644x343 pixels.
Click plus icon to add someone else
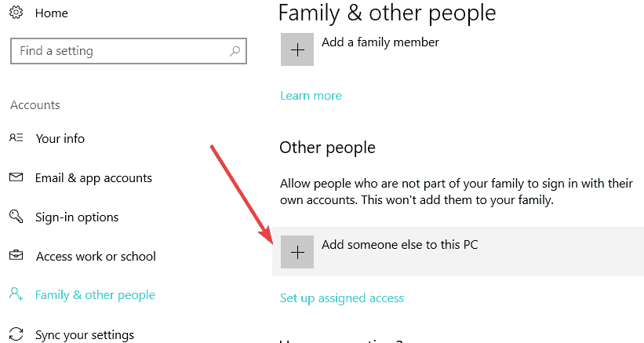297,252
